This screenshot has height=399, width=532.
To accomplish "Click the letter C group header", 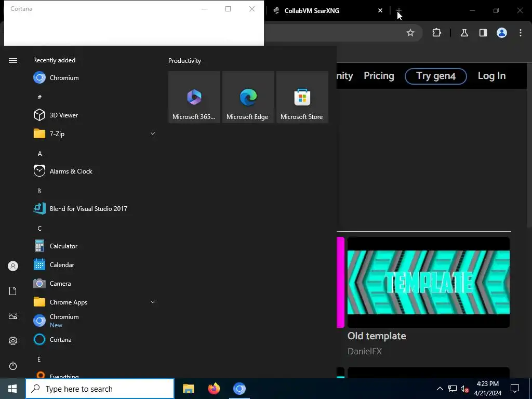I will 39,229.
